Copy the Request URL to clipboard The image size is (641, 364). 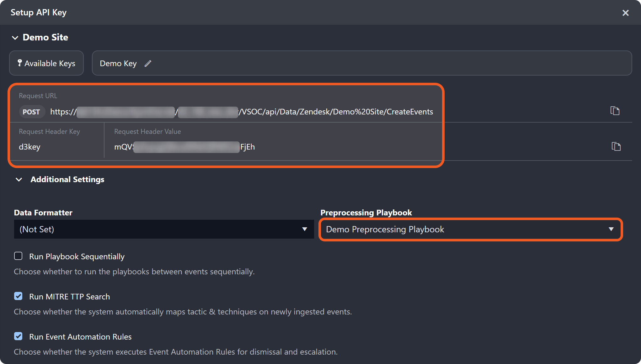click(615, 111)
